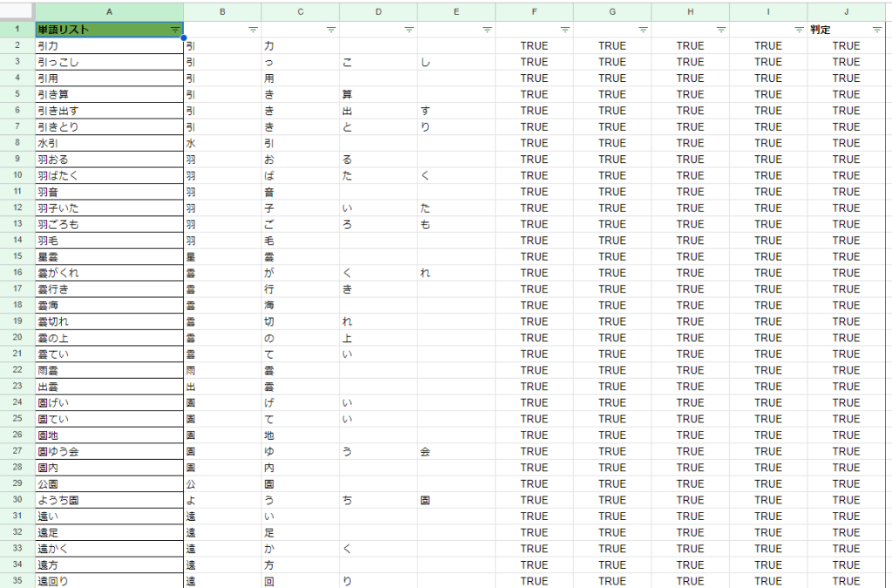The width and height of the screenshot is (892, 588).
Task: Open filter menu for column A 単語リスト
Action: pos(174,30)
